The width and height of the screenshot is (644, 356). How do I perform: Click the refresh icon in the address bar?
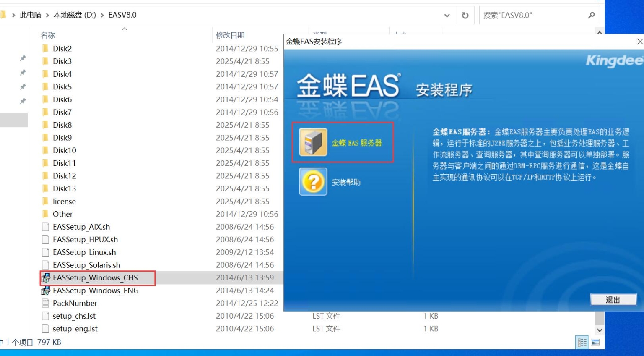click(465, 16)
